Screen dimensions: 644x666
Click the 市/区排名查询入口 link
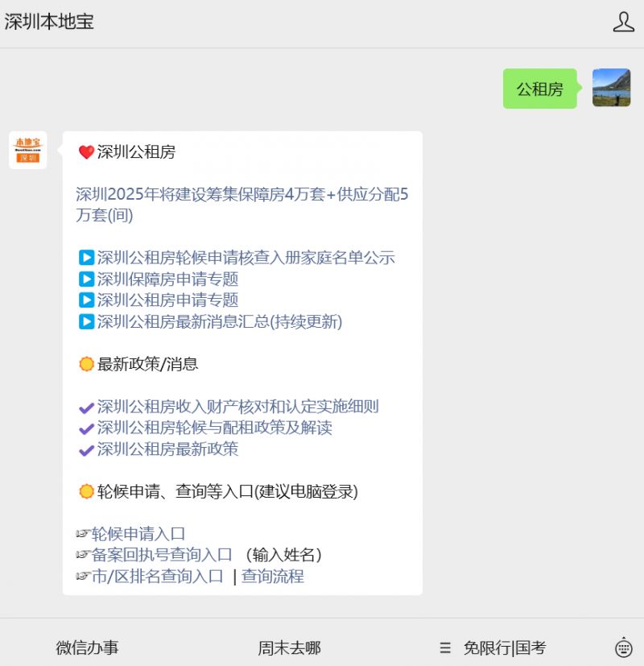(157, 576)
